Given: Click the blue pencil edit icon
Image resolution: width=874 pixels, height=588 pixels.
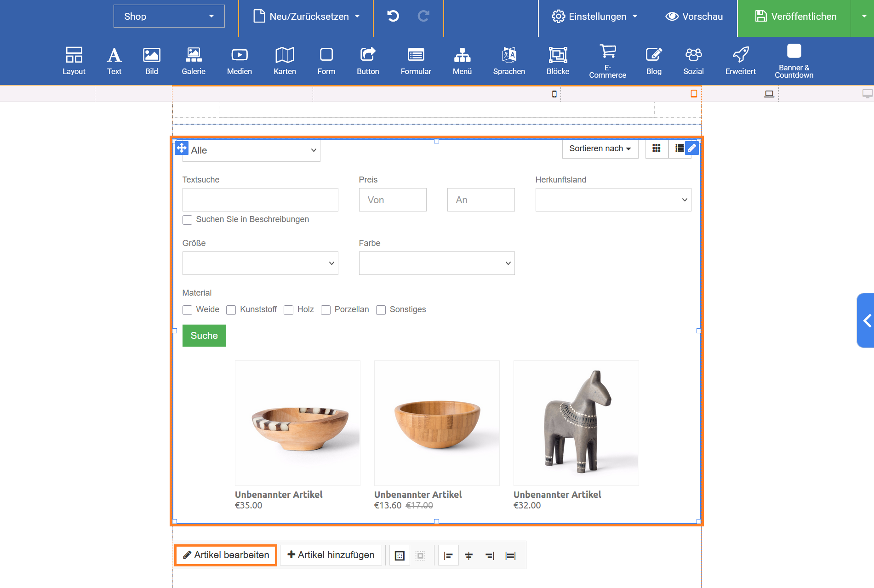Looking at the screenshot, I should pos(691,148).
